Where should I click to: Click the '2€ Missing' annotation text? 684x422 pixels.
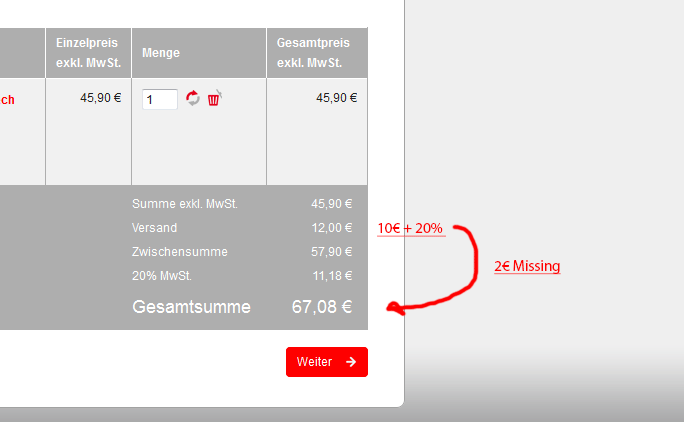point(527,266)
